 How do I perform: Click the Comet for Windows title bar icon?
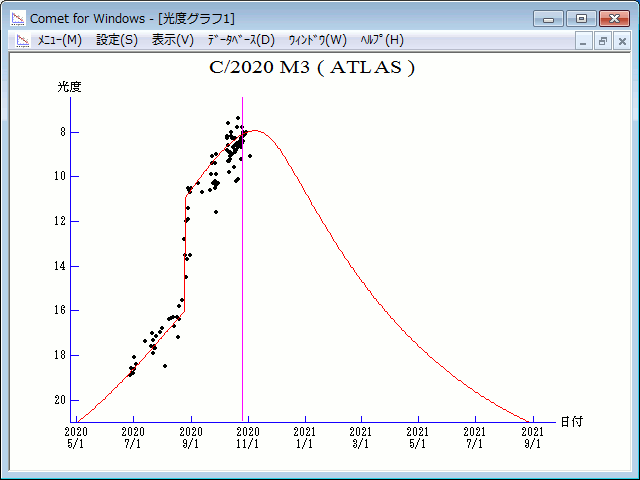click(x=17, y=18)
